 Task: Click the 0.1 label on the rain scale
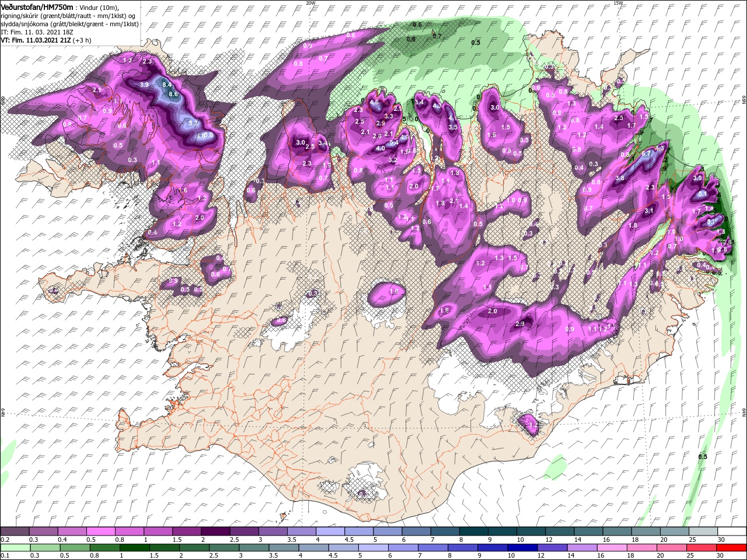(x=4, y=556)
